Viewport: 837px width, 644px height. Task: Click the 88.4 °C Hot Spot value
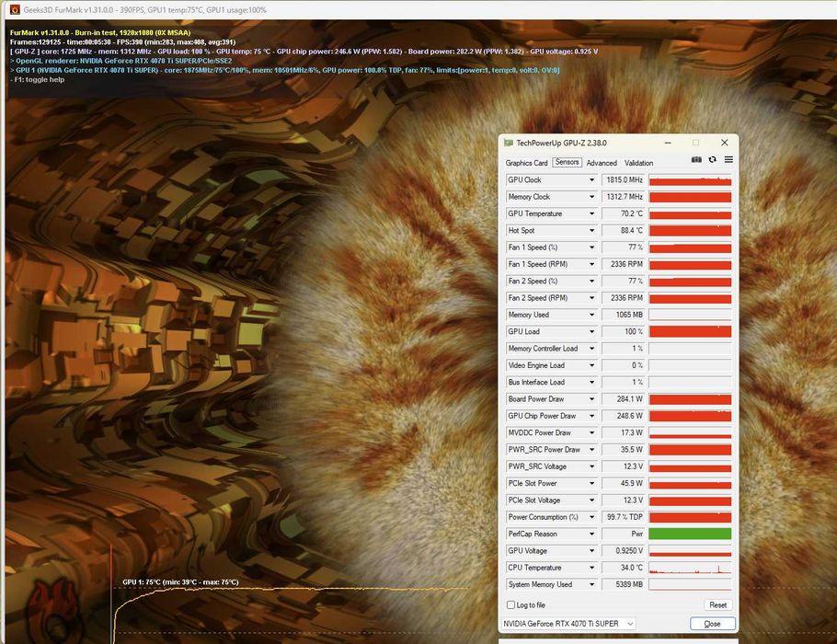click(623, 231)
